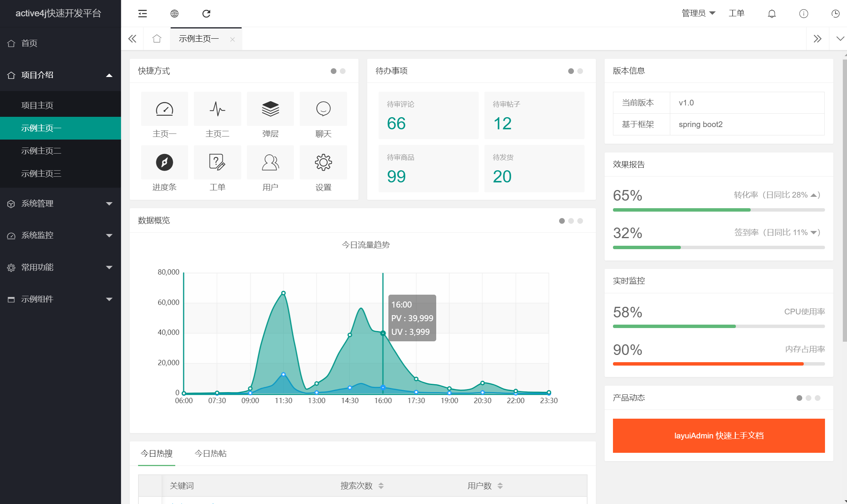Viewport: 847px width, 504px height.
Task: Click the 11:30 peak point on chart
Action: [283, 293]
